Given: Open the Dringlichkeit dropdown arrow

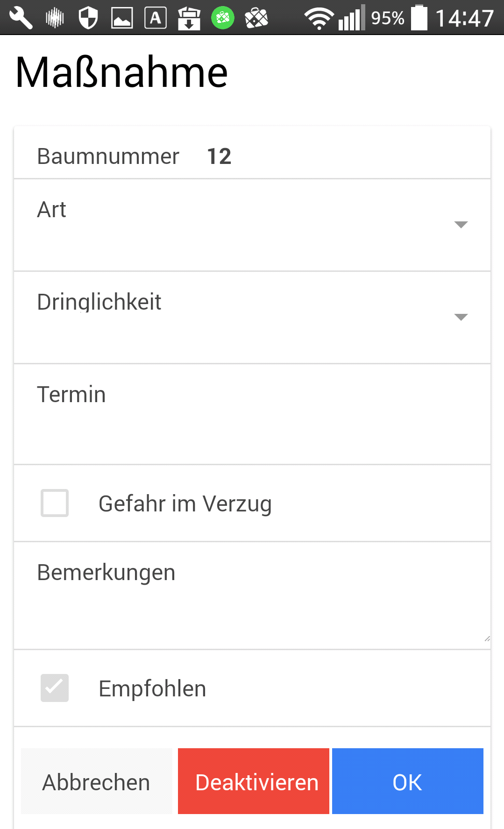Looking at the screenshot, I should tap(461, 317).
